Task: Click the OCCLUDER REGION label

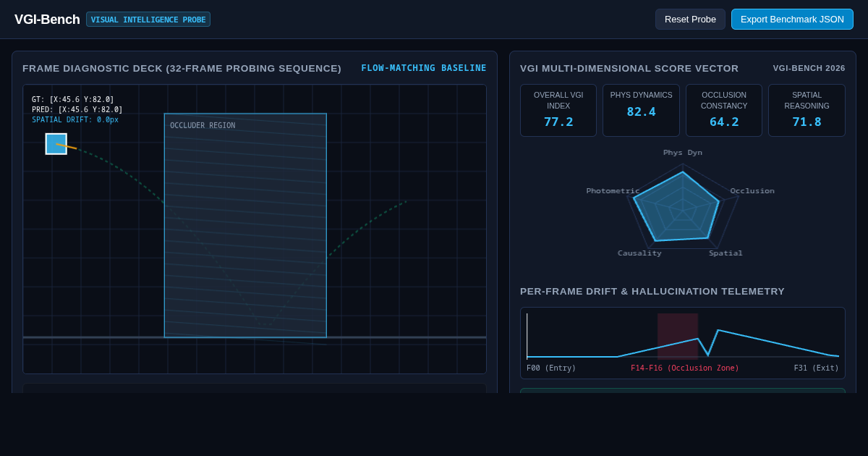Action: (203, 126)
